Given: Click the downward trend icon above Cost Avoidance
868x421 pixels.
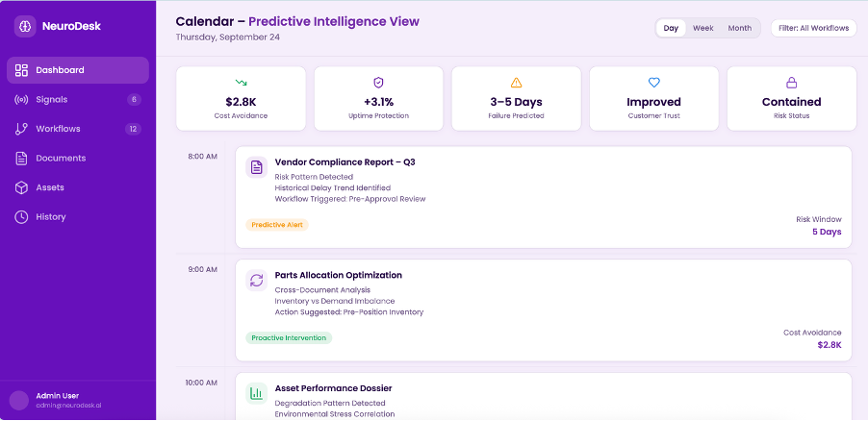Looking at the screenshot, I should coord(241,83).
